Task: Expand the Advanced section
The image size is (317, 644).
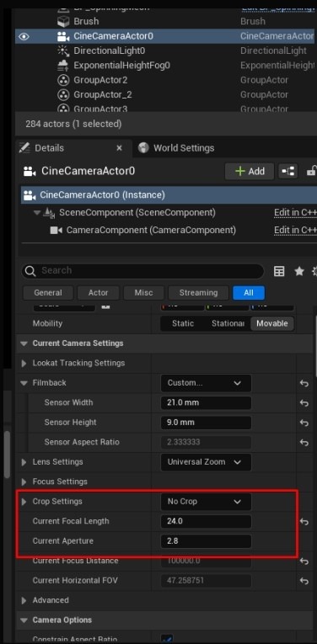Action: (24, 600)
